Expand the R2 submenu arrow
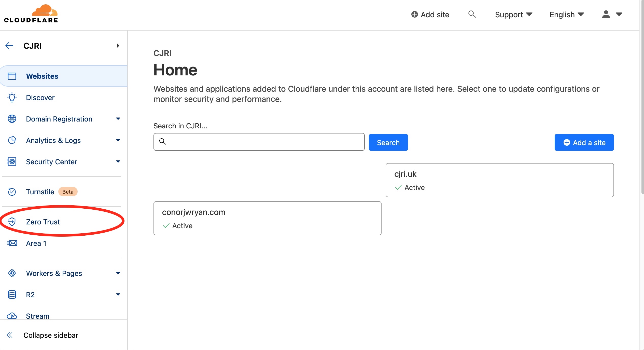This screenshot has width=644, height=350. [x=118, y=294]
